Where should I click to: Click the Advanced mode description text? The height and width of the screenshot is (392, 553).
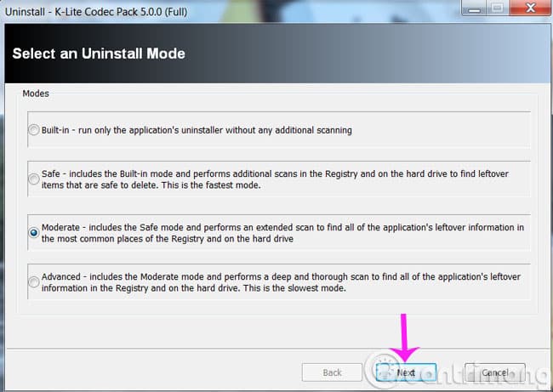point(281,282)
